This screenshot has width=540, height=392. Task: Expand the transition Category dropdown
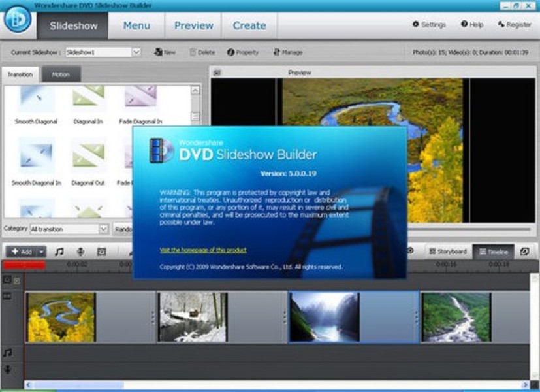tap(103, 229)
